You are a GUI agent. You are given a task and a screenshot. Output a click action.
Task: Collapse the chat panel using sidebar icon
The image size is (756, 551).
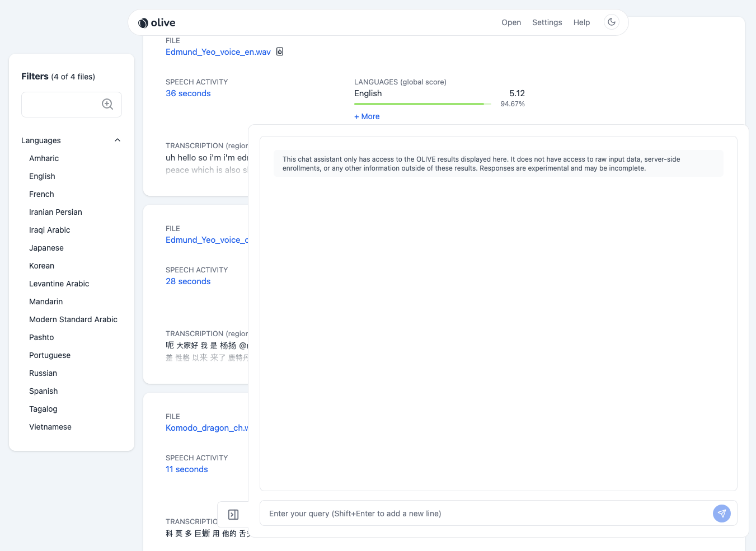(233, 515)
